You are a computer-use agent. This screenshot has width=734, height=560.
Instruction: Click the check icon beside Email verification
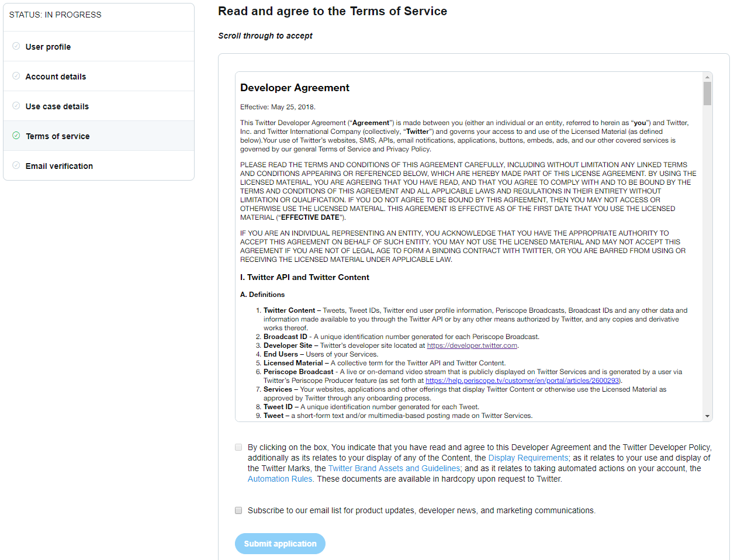pyautogui.click(x=16, y=165)
